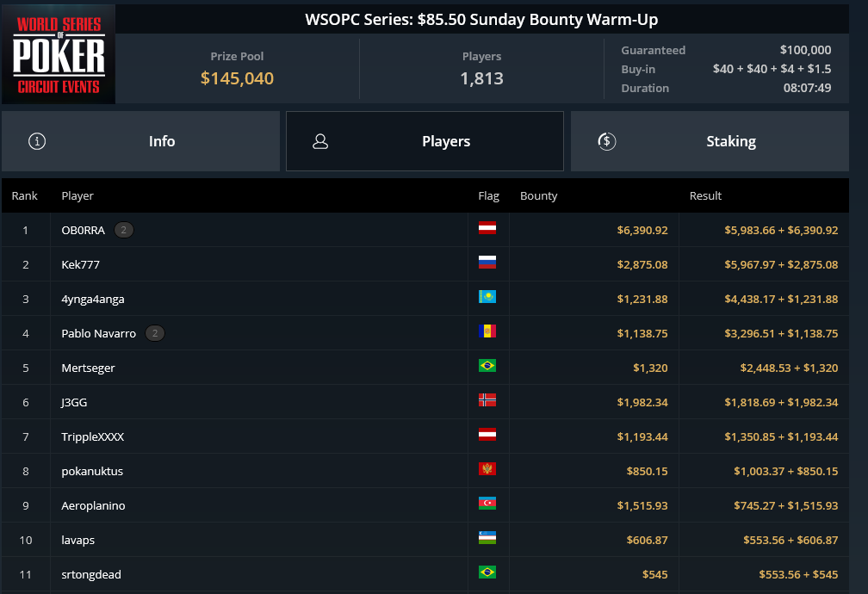Click Mertseger's Brazil flag icon
Screen dimensions: 868x594
[x=487, y=367]
